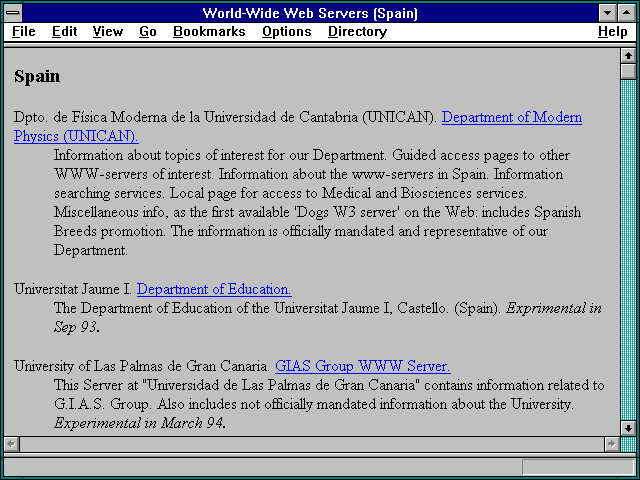
Task: Follow the GIAS Group WWW Server link
Action: 362,366
